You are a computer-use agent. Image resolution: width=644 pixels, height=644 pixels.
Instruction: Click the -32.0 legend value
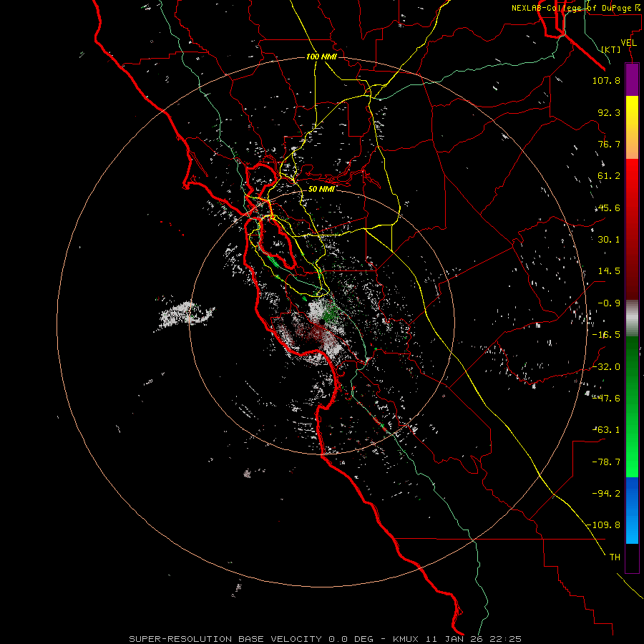606,367
